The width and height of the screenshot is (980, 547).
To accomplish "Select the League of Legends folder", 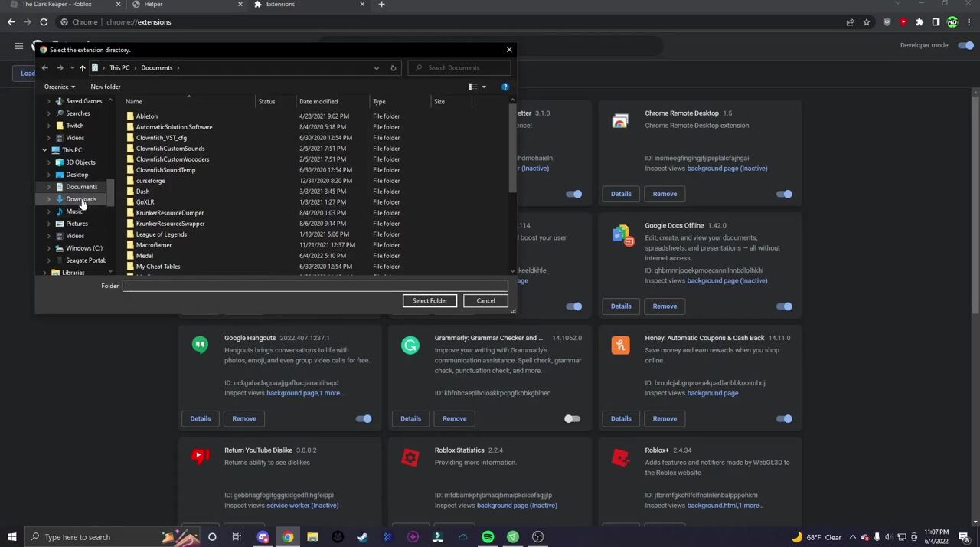I will [x=161, y=234].
